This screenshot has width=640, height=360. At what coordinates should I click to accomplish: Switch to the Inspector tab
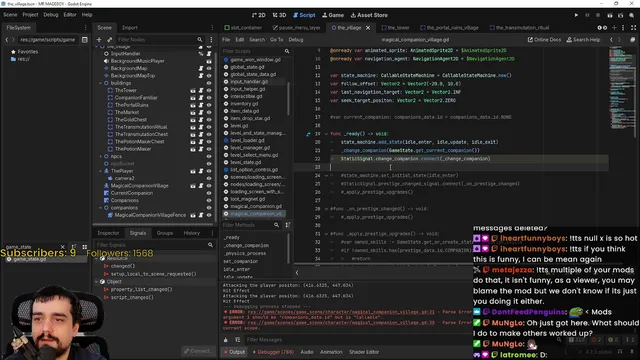click(x=108, y=233)
